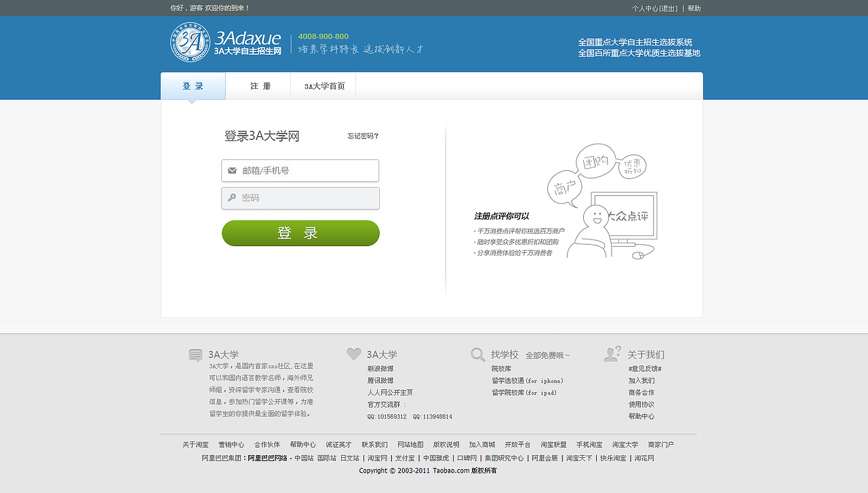Viewport: 868px width, 493px height.
Task: Open the 联系我们 footer link
Action: click(374, 445)
